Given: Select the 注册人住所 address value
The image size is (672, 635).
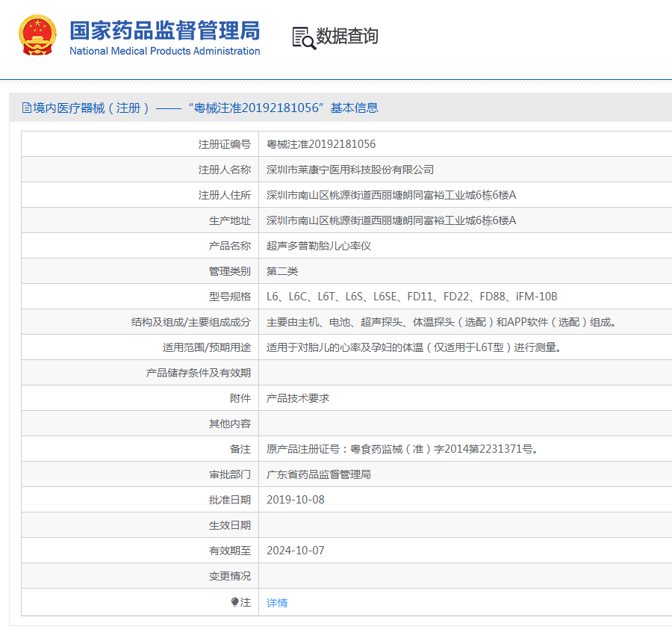Looking at the screenshot, I should tap(391, 195).
